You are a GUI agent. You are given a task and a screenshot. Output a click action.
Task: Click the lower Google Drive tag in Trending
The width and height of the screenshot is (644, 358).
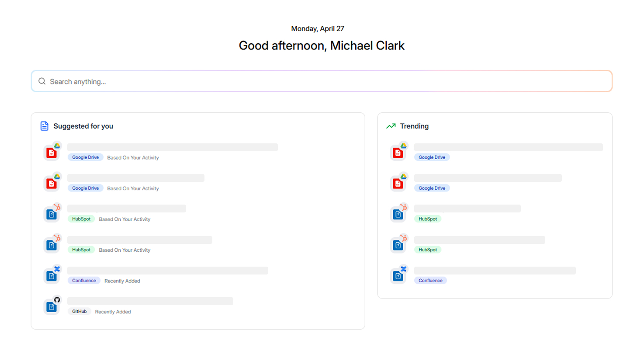tap(432, 188)
